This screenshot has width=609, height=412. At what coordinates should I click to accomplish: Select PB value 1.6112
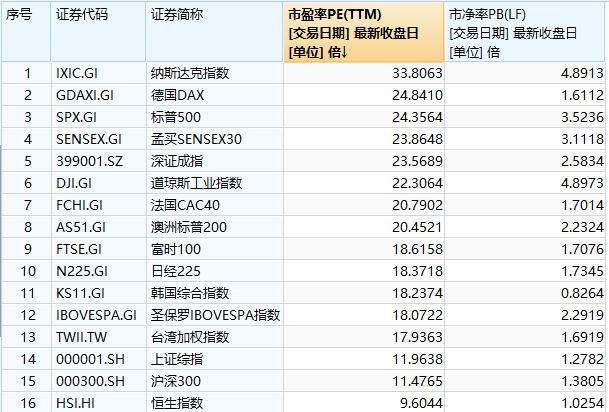tap(524, 95)
